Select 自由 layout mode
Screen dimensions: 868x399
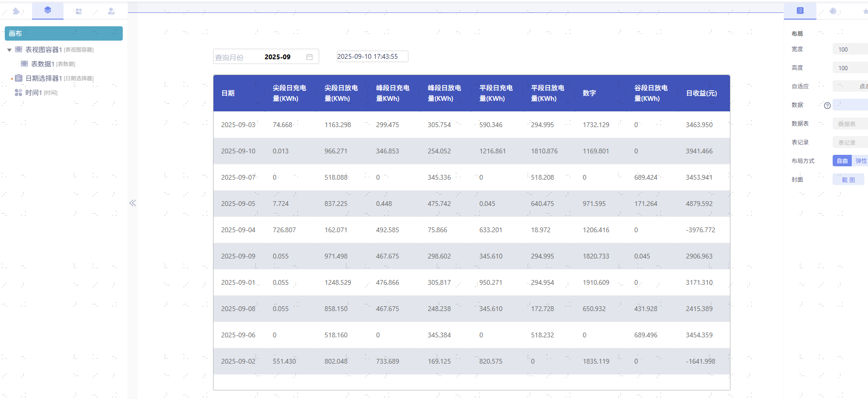pyautogui.click(x=842, y=161)
